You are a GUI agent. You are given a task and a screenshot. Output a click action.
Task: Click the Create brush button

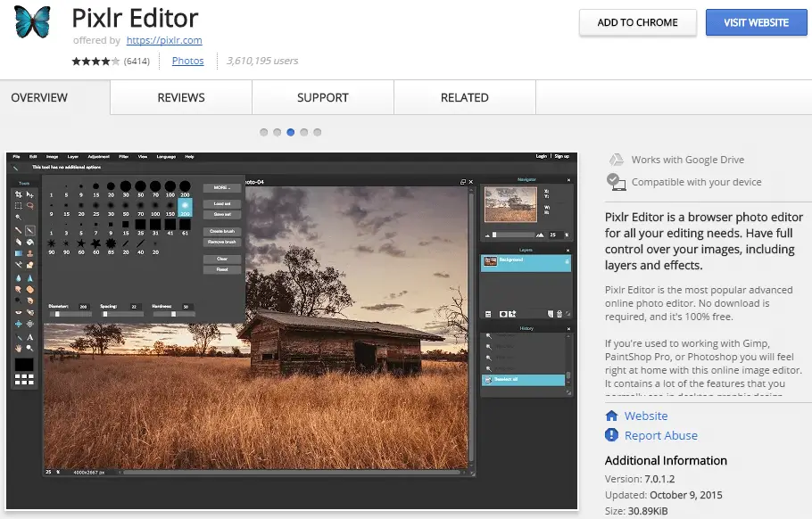click(x=222, y=231)
